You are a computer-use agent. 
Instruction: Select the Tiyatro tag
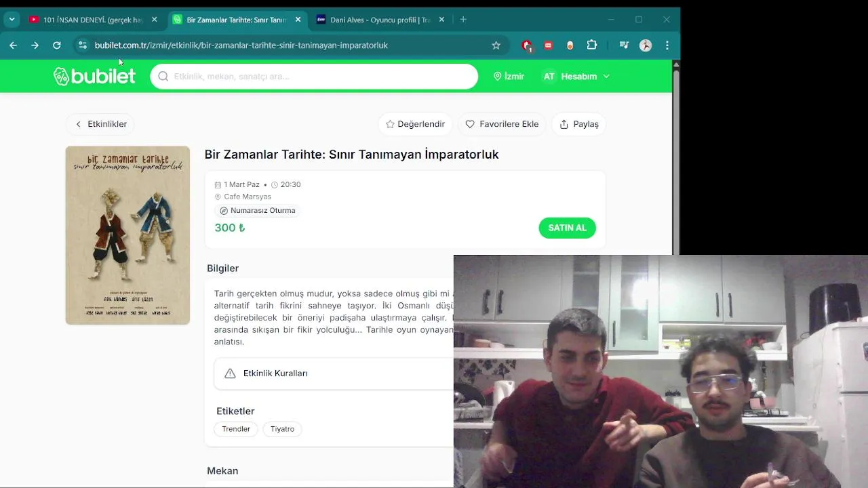282,429
